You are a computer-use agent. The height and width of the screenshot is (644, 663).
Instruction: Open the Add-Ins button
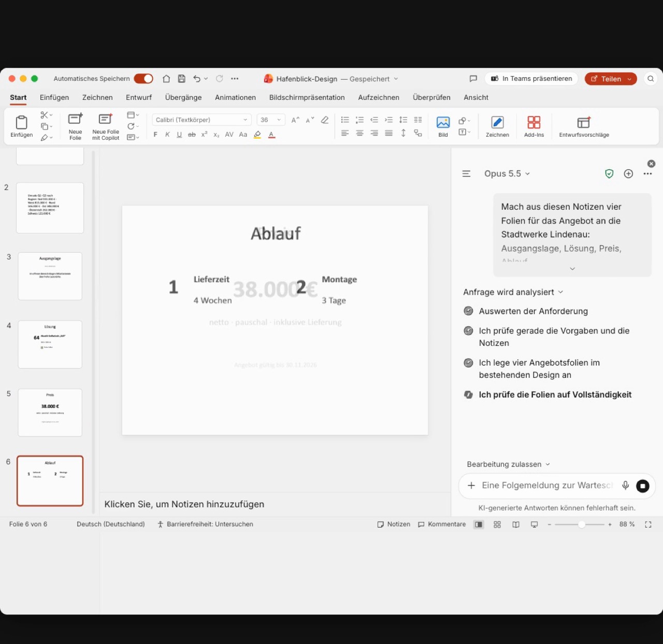(534, 126)
